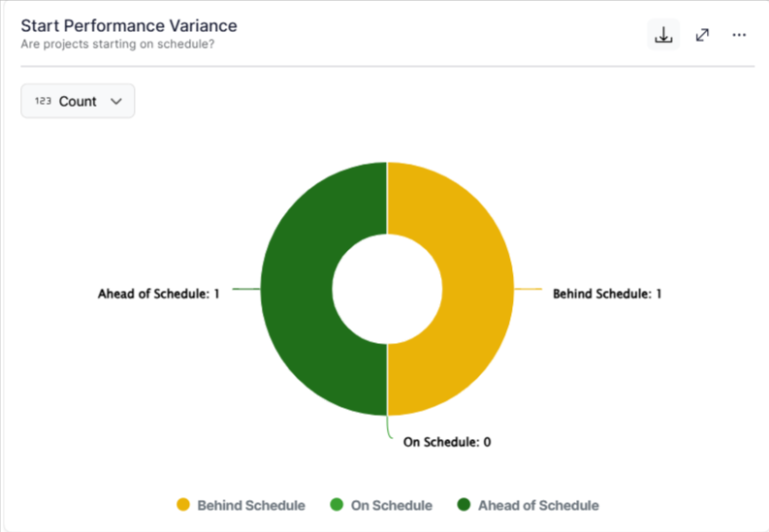Open the Count measure dropdown

tap(78, 101)
